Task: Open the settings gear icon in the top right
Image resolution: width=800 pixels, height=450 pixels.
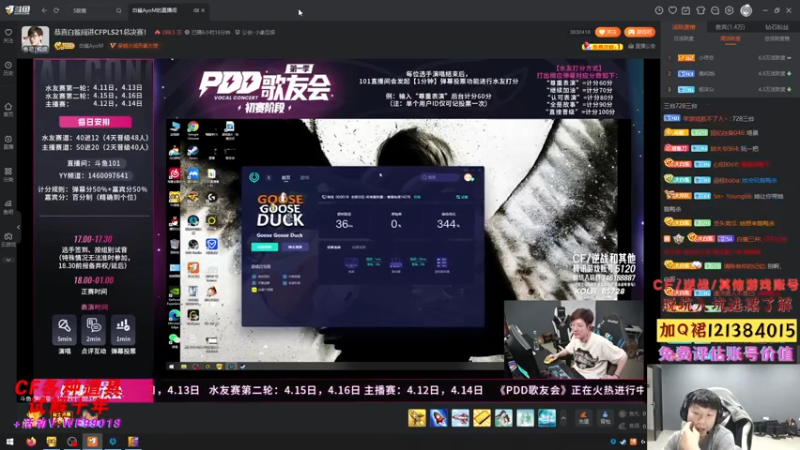Action: pos(729,10)
